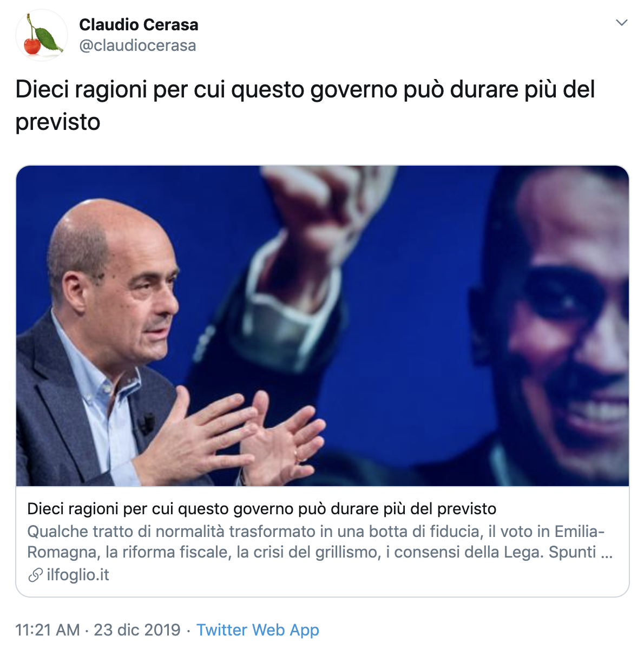The width and height of the screenshot is (644, 655).
Task: Click the card description starting with Qualche tratto
Action: coord(320,542)
